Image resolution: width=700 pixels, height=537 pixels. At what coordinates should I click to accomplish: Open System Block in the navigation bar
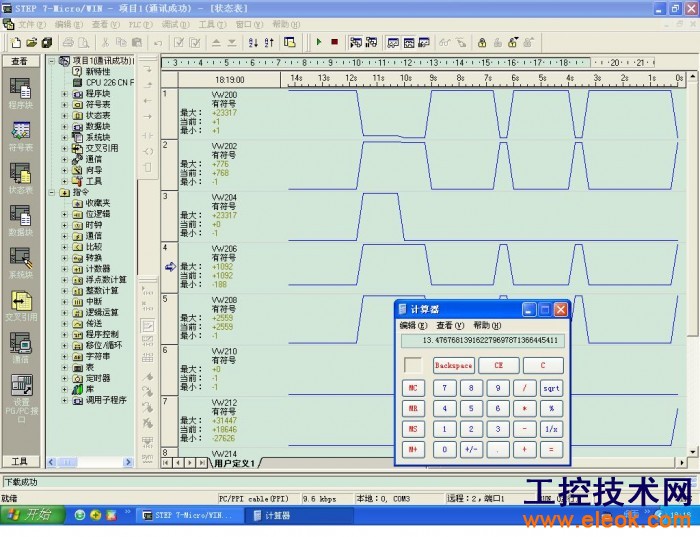coord(20,263)
